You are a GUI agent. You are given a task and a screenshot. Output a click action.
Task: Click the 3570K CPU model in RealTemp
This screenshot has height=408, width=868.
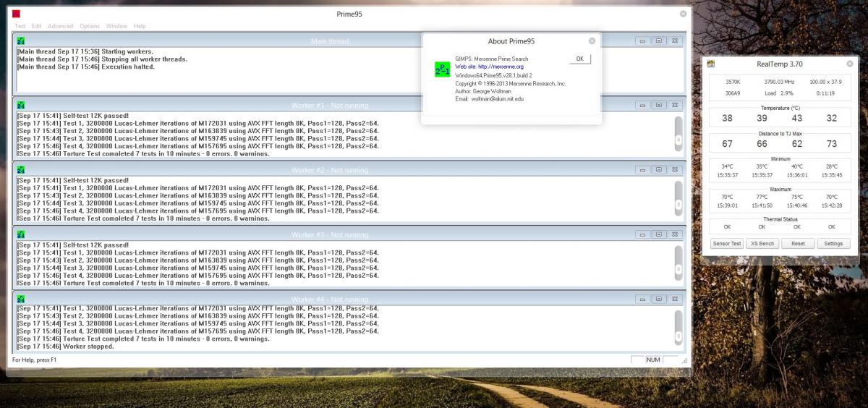point(733,82)
